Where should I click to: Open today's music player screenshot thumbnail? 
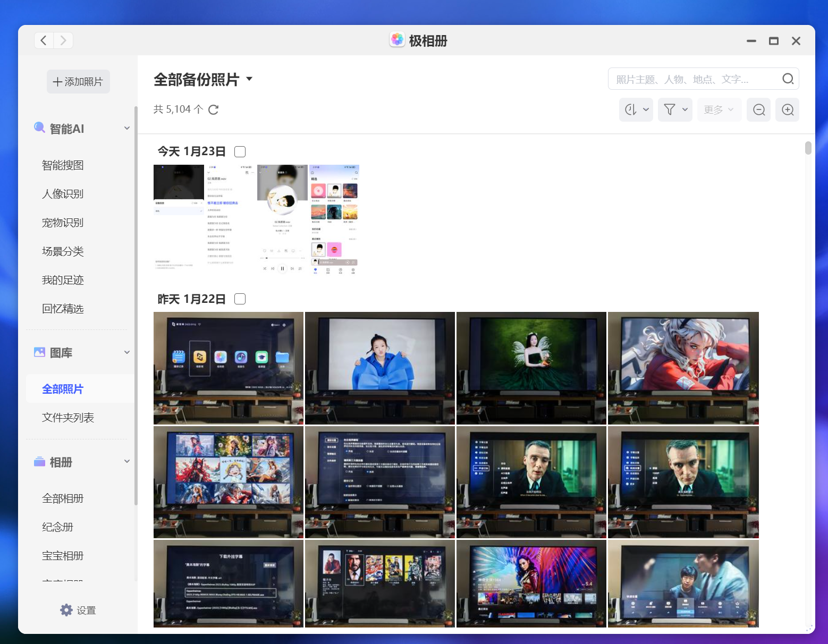click(x=282, y=220)
